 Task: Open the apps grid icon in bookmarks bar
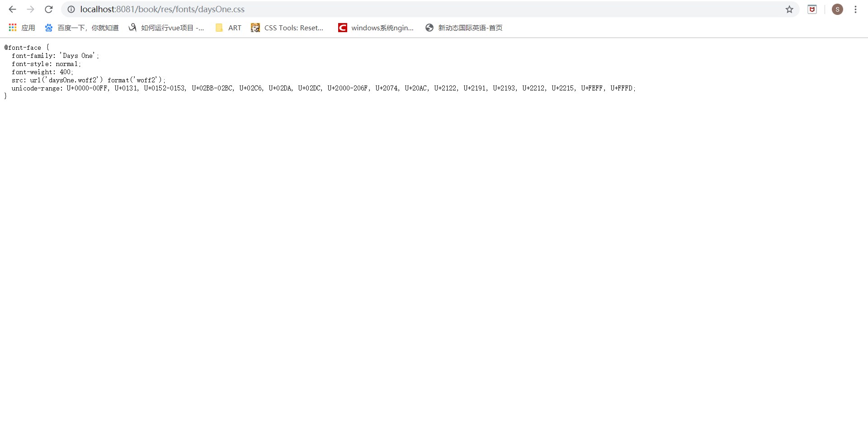13,28
